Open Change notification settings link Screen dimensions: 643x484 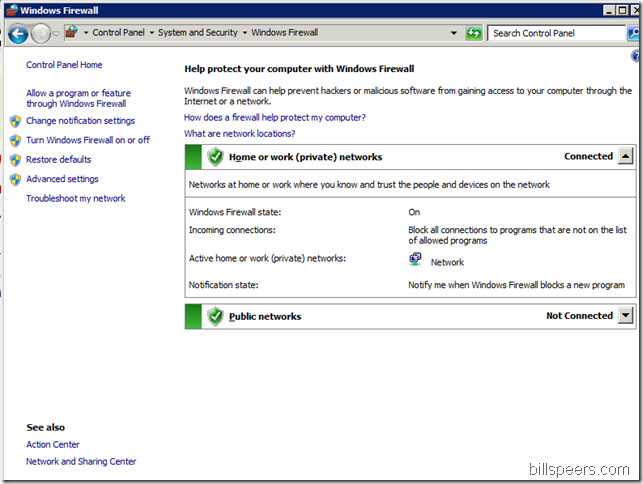[80, 121]
